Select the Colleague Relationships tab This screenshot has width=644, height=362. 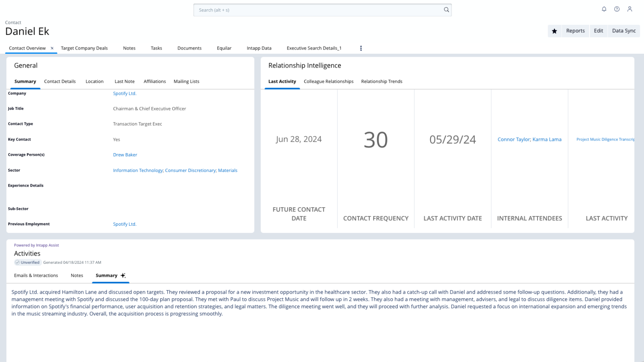click(328, 81)
